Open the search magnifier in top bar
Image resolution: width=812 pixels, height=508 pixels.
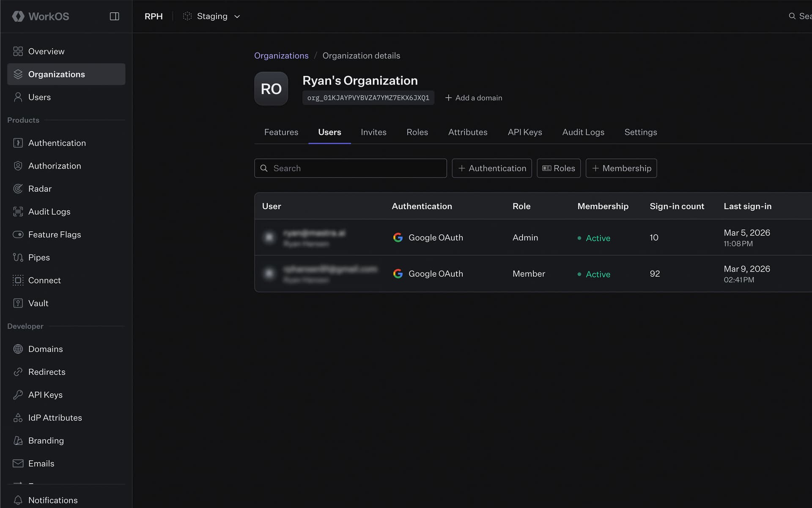click(792, 16)
